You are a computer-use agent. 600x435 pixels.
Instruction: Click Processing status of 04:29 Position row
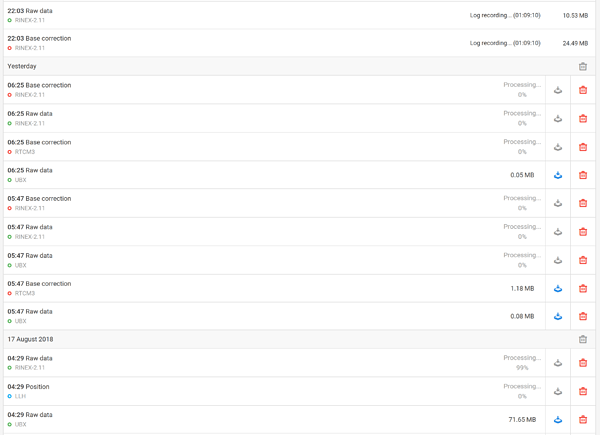(522, 391)
